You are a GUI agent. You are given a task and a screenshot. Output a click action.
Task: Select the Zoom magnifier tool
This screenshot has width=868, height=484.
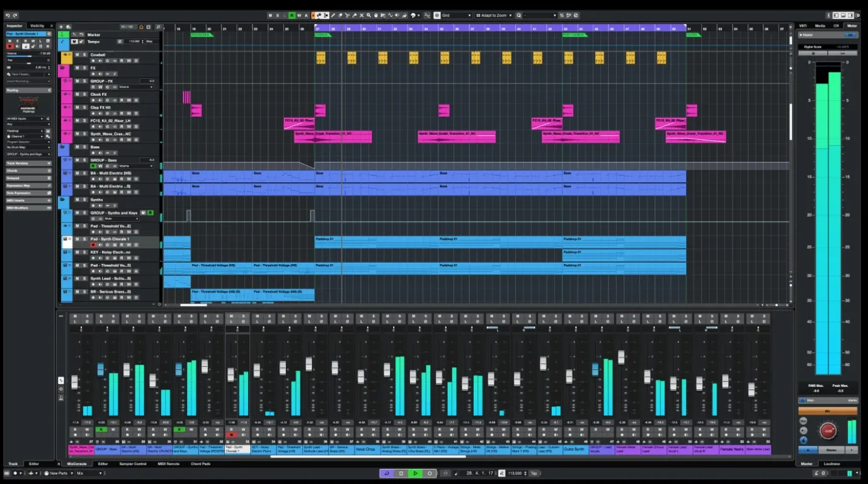coord(368,15)
